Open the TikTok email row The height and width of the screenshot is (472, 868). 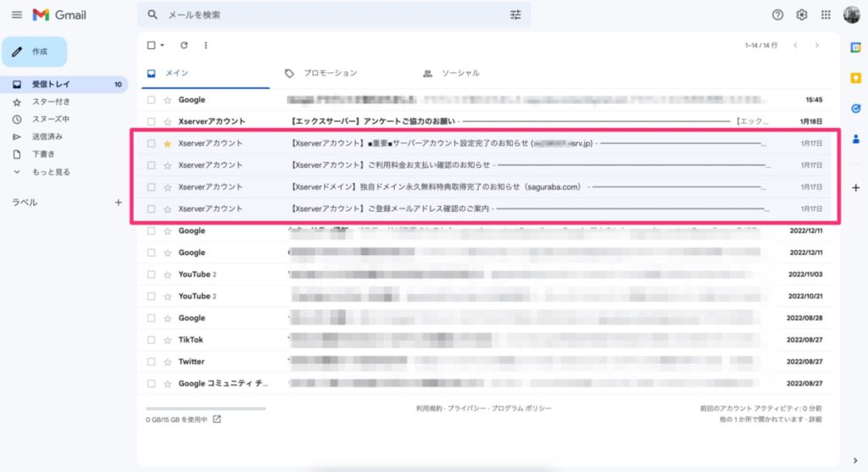485,340
